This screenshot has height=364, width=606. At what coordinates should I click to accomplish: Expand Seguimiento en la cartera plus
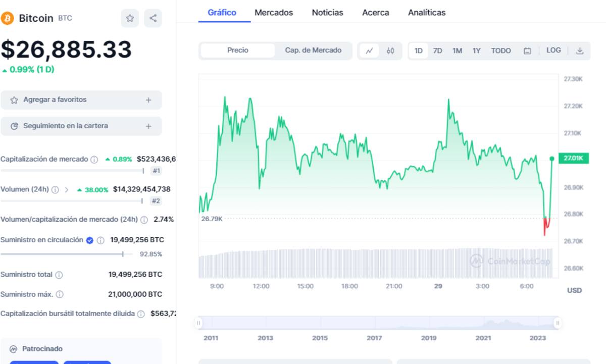pyautogui.click(x=148, y=126)
